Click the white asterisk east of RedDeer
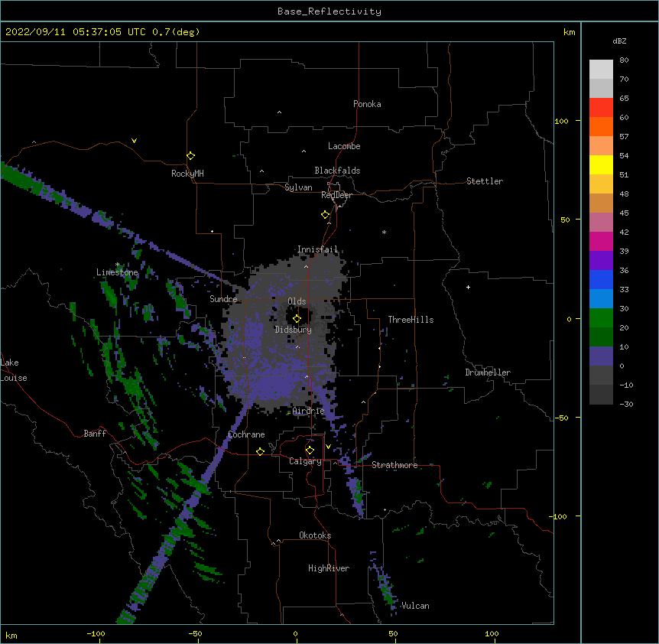Screen dimensions: 659x644 click(x=384, y=232)
